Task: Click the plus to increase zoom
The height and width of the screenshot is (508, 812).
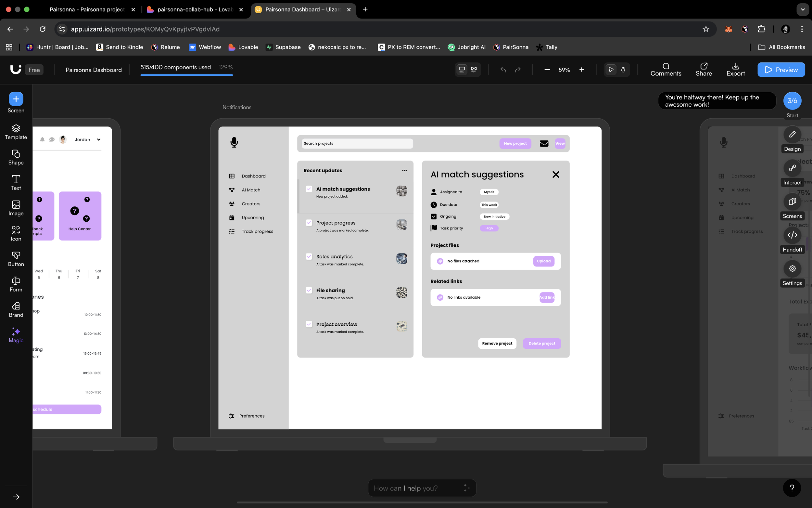Action: (581, 70)
